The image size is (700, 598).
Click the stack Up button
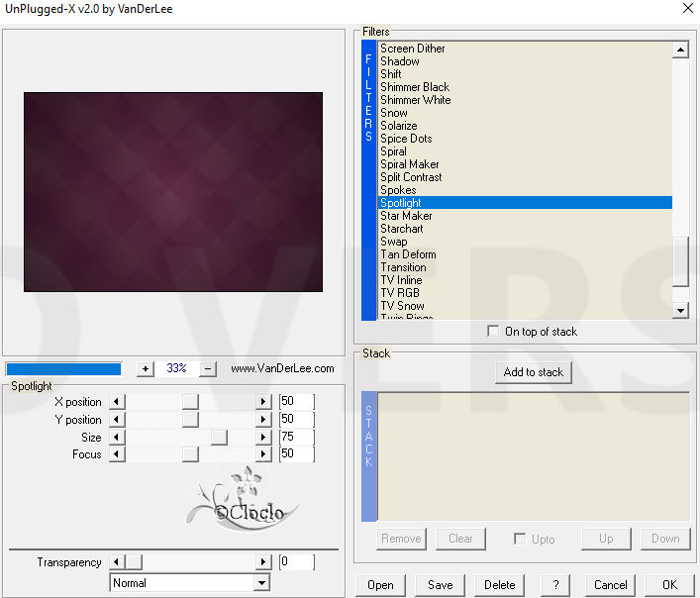point(606,540)
